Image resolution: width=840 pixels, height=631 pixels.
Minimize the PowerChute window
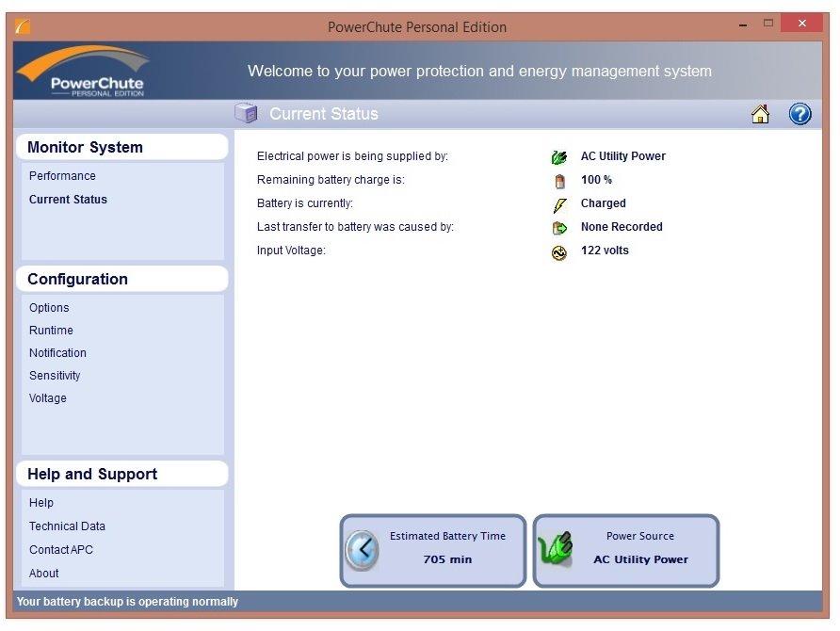tap(743, 24)
